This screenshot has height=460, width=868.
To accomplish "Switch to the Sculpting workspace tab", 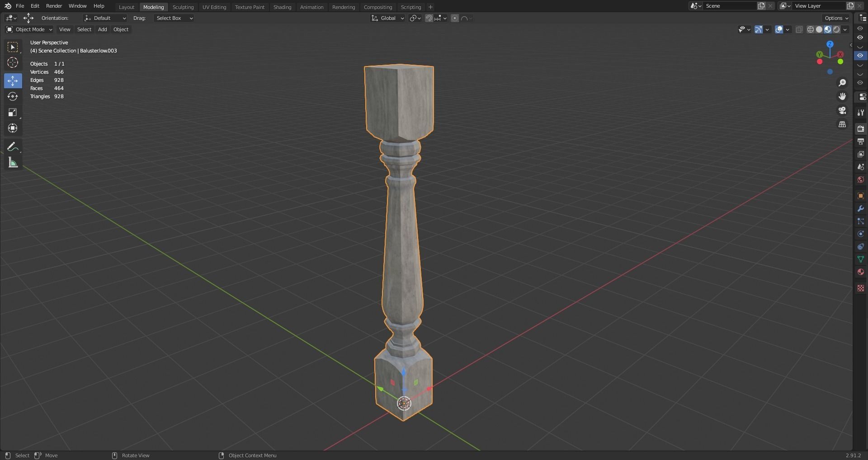I will [183, 7].
